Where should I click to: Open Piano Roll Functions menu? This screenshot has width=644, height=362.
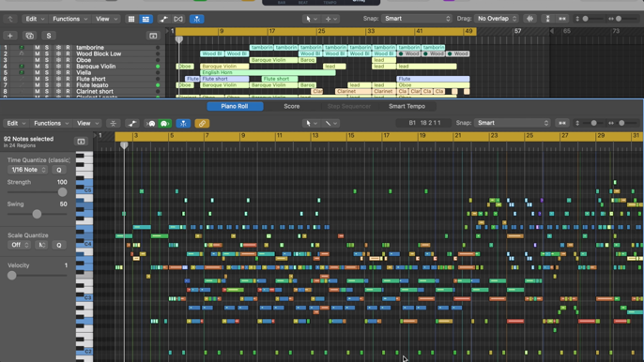[51, 123]
